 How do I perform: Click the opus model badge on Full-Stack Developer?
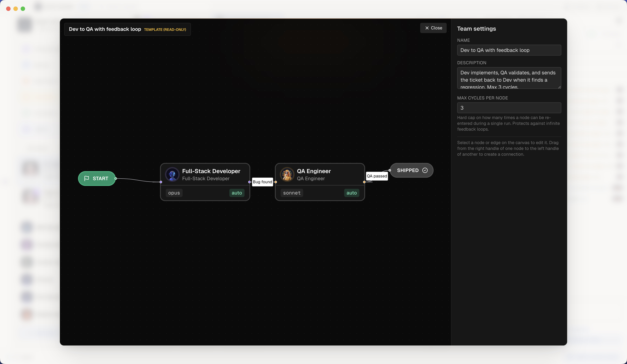point(174,193)
